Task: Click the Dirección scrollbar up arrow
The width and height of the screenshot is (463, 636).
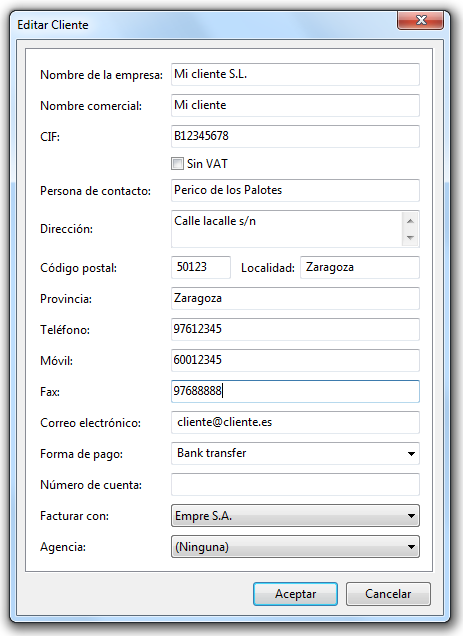Action: pos(410,221)
